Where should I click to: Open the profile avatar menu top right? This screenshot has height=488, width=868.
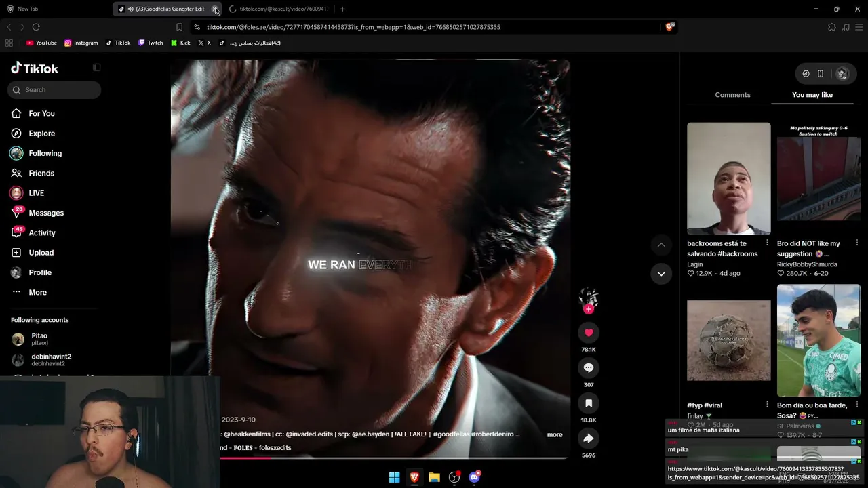pyautogui.click(x=842, y=74)
